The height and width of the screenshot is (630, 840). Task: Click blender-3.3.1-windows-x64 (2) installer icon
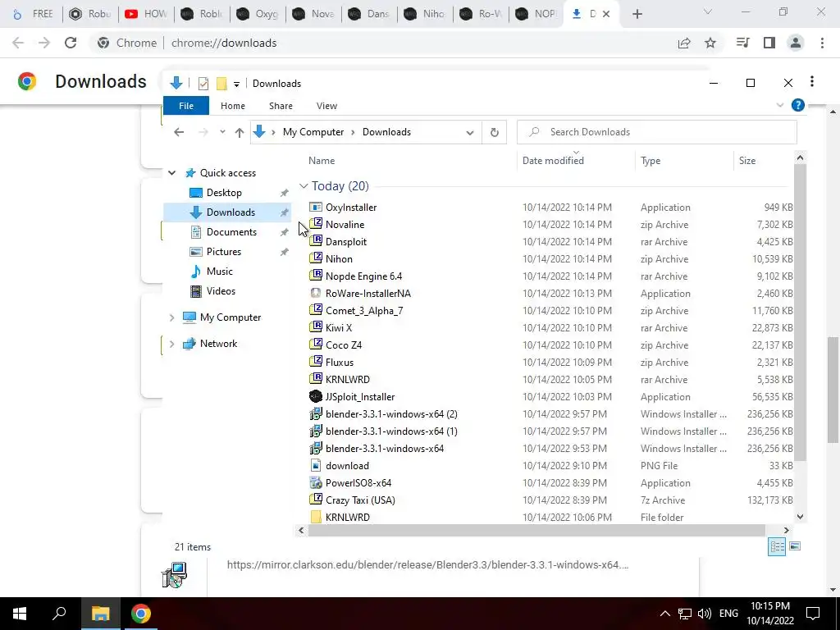[316, 413]
